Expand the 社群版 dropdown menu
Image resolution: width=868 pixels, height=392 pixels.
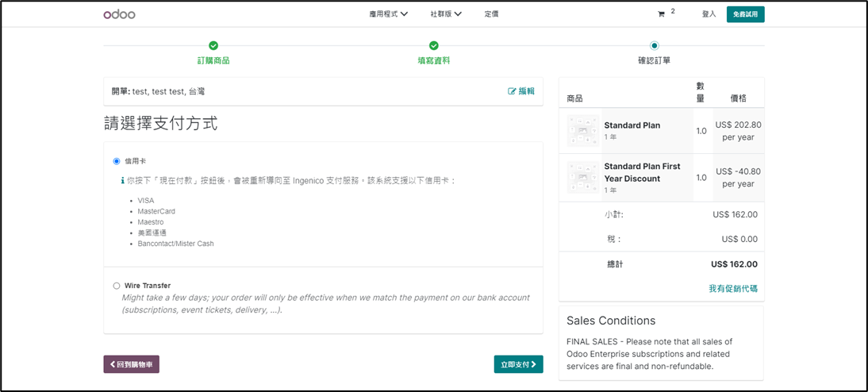[446, 14]
